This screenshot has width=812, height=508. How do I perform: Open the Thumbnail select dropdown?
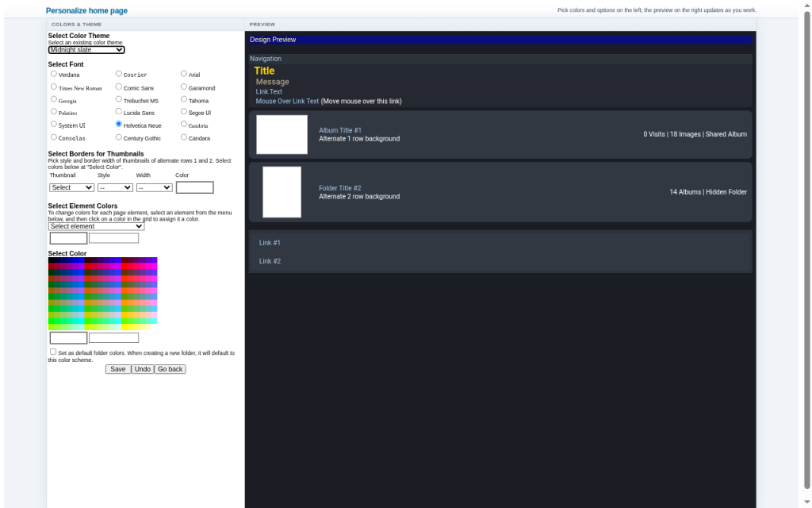[x=71, y=187]
